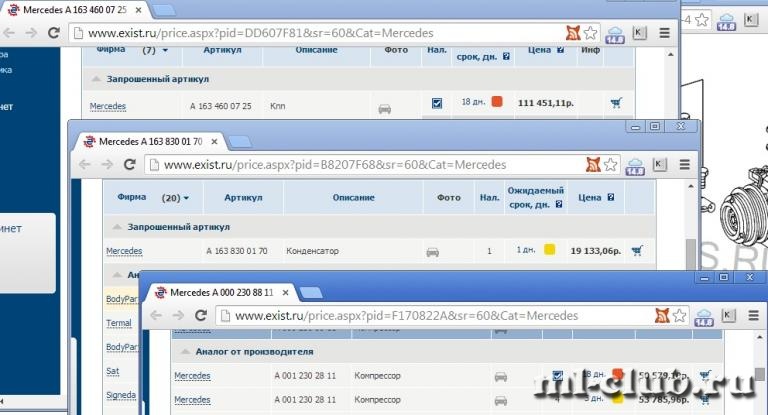Bookmark star in the A 163 830 01 70 window
This screenshot has height=415, width=768.
(x=610, y=165)
